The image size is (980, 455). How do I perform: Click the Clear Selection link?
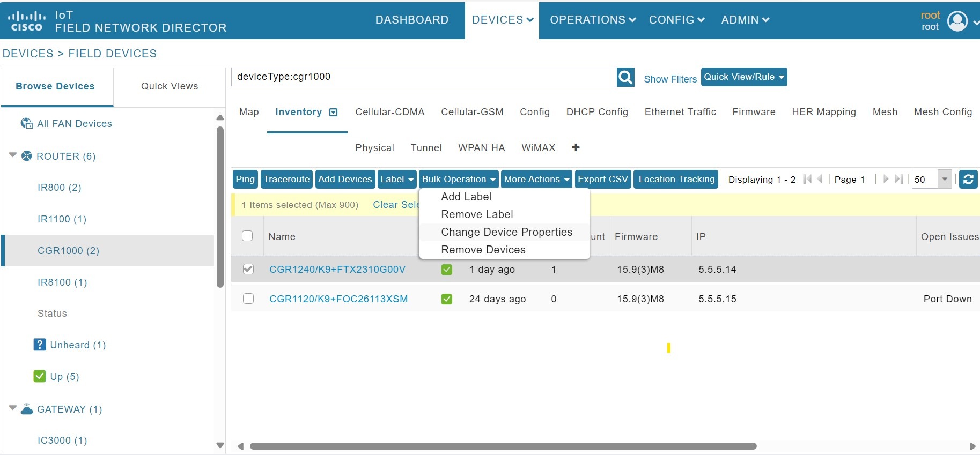(x=396, y=205)
